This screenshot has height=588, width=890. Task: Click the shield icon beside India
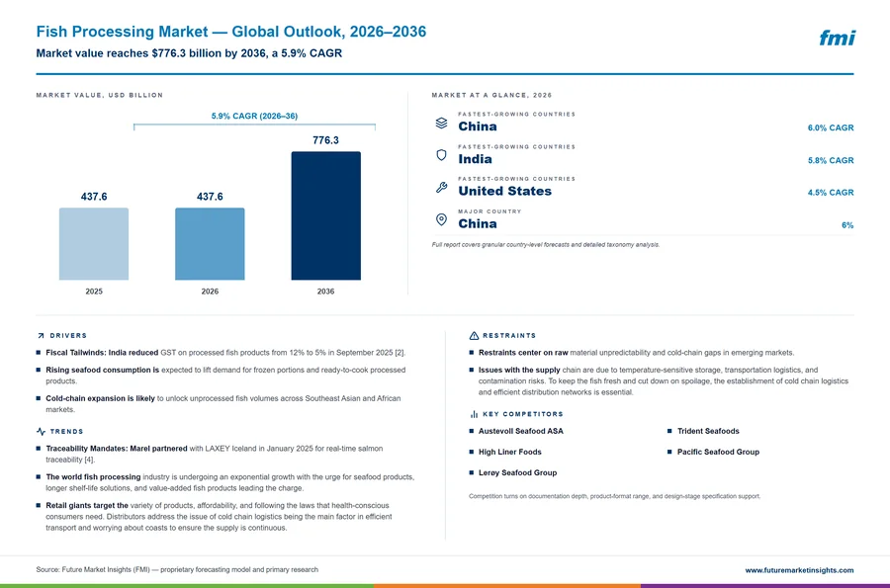click(x=441, y=155)
